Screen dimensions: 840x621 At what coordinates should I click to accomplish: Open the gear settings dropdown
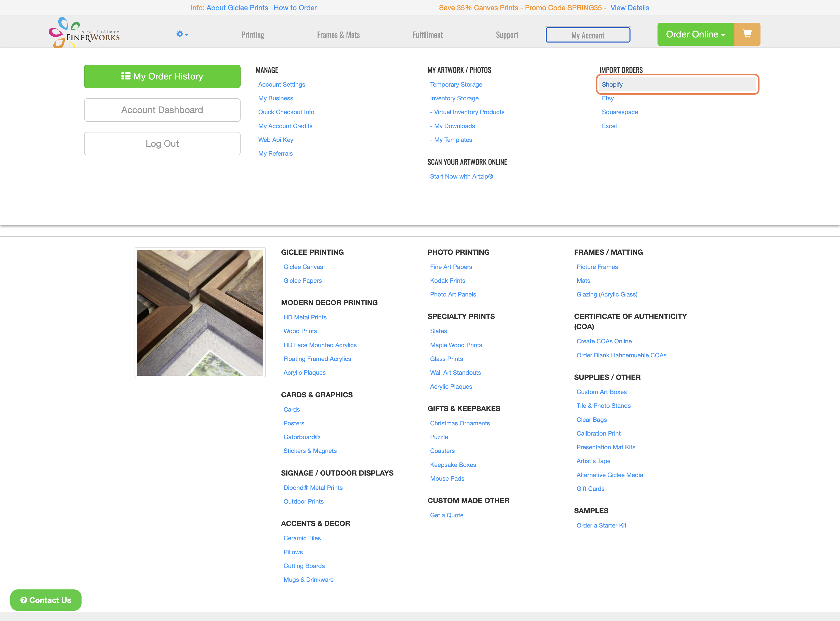182,35
